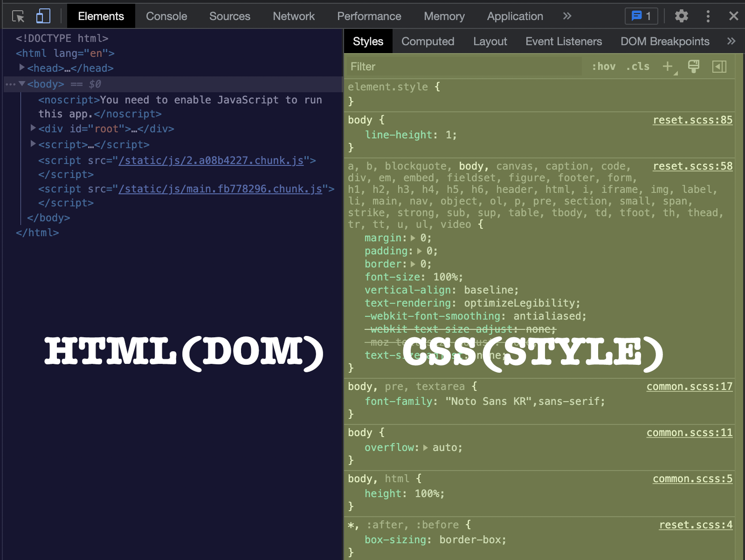745x560 pixels.
Task: Activate the inspect element picker icon
Action: coord(18,16)
